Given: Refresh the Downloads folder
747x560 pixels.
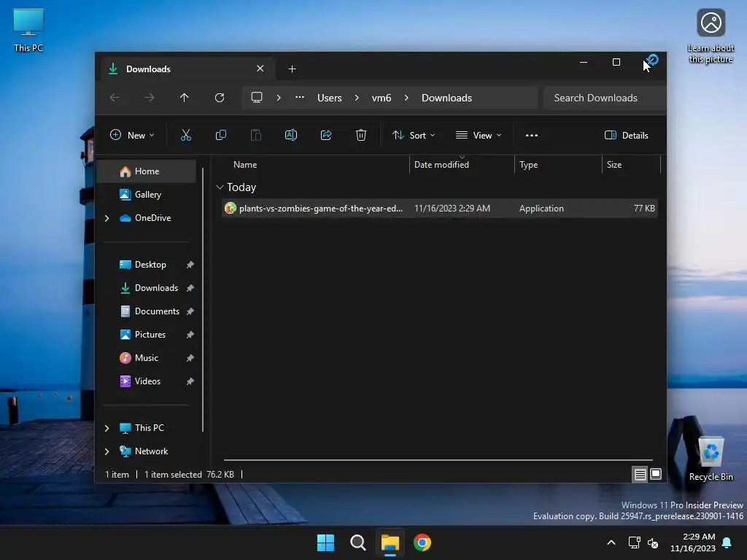Looking at the screenshot, I should (220, 98).
